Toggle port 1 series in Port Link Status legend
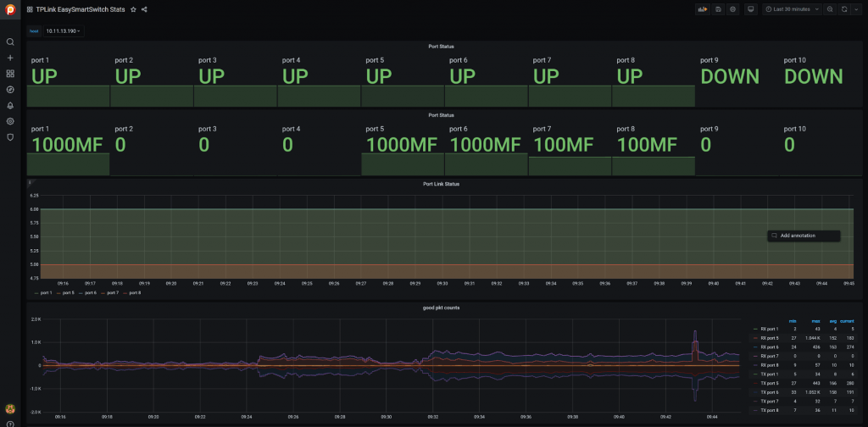 point(44,292)
